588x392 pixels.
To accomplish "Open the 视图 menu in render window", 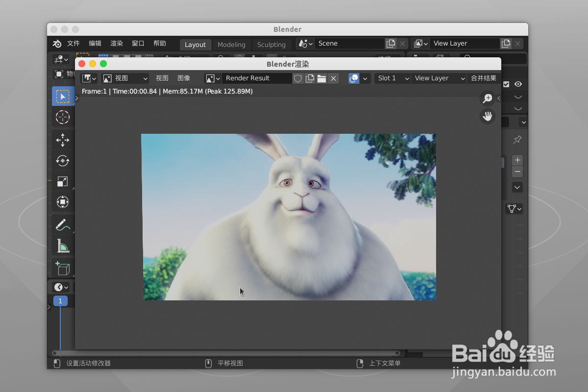I will pyautogui.click(x=162, y=78).
